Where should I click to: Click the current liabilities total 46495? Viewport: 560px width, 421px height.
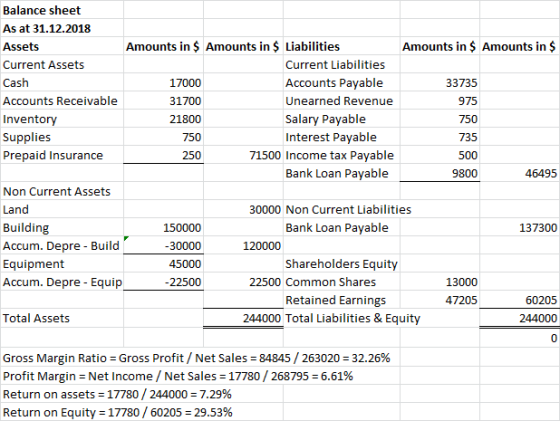tap(519, 173)
